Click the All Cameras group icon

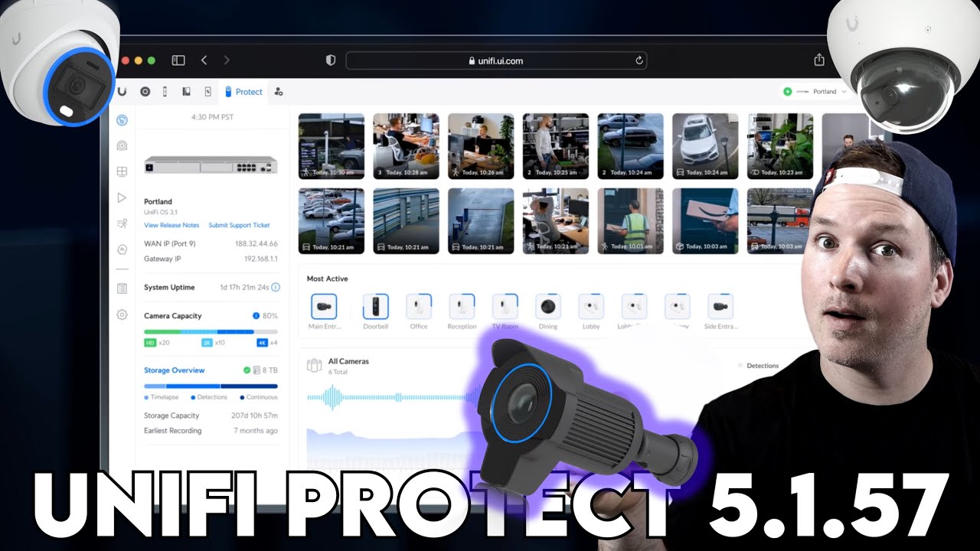click(313, 365)
